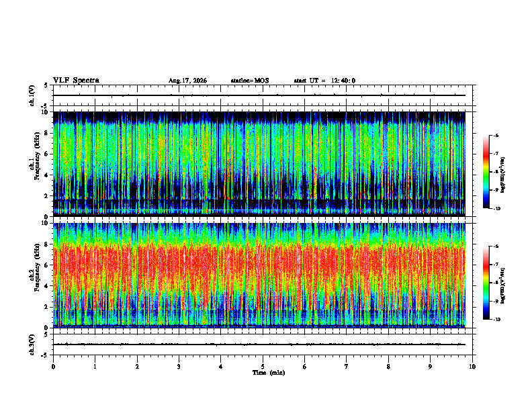Click the "2" kHz tick on ch.1 frequency axis

pos(47,196)
